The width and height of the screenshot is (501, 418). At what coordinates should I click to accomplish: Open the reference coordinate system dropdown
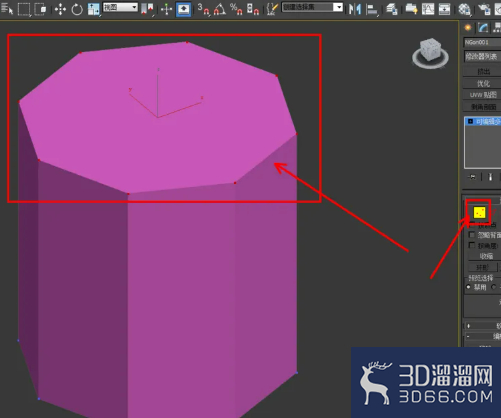(x=120, y=7)
